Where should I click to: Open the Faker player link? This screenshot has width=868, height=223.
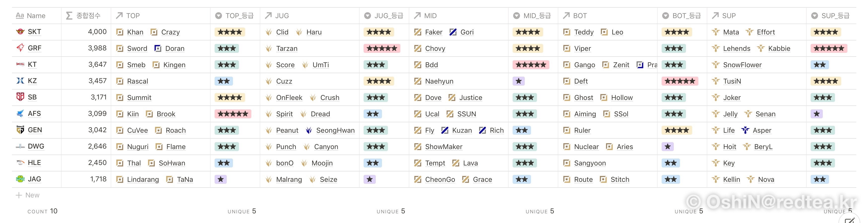(433, 32)
